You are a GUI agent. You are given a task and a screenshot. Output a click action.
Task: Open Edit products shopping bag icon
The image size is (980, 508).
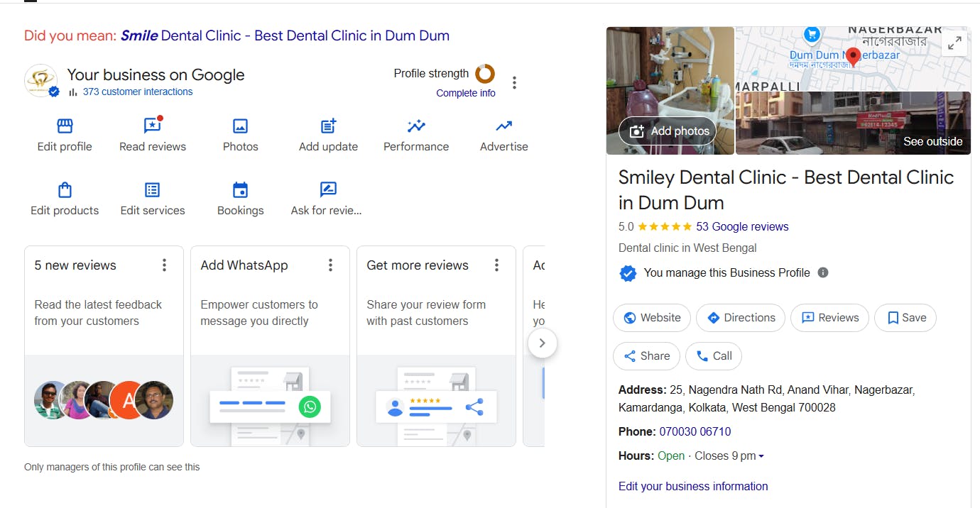pyautogui.click(x=65, y=190)
